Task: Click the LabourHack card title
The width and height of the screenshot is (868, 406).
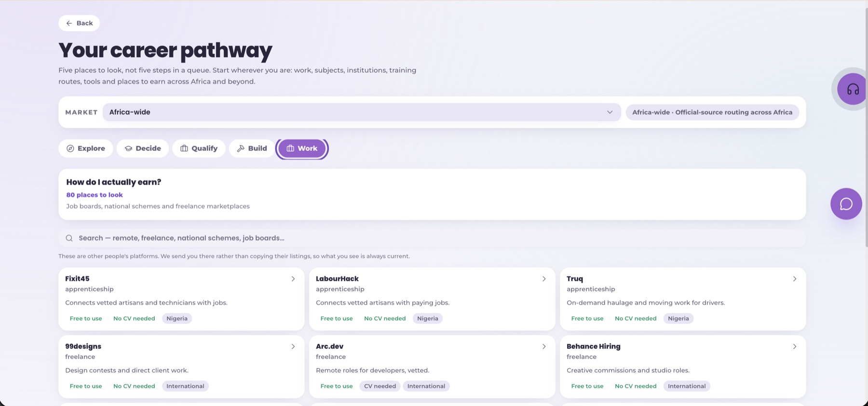Action: pos(337,279)
